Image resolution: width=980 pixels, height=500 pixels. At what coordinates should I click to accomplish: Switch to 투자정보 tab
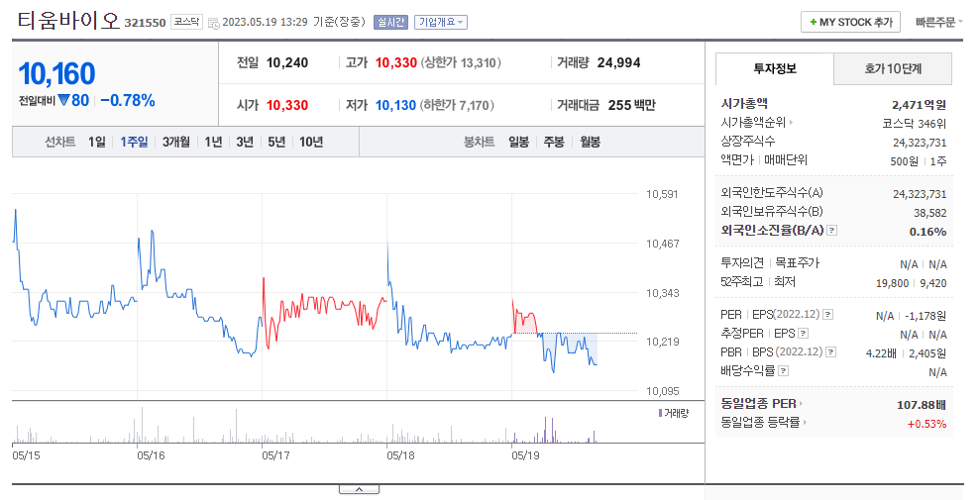774,68
